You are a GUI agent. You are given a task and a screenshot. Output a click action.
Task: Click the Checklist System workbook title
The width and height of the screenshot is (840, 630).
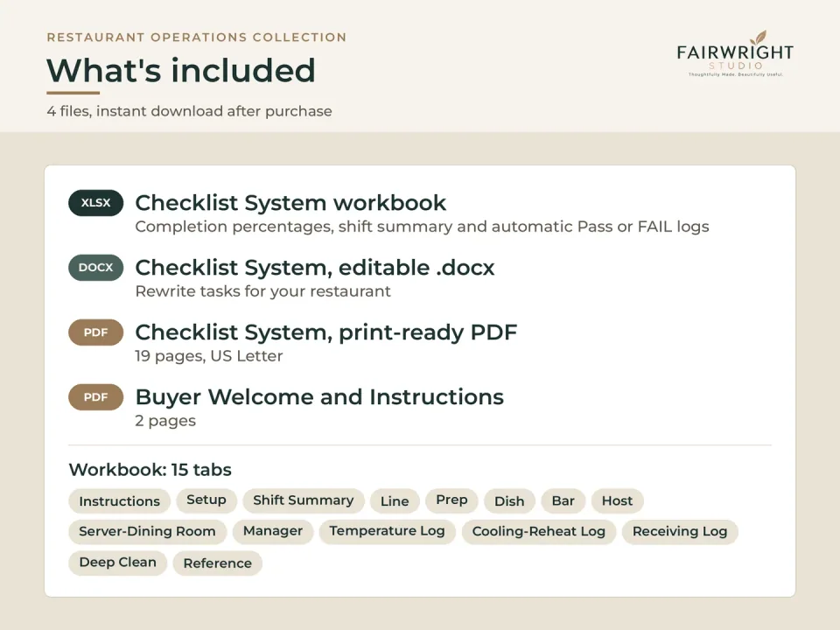pyautogui.click(x=290, y=203)
